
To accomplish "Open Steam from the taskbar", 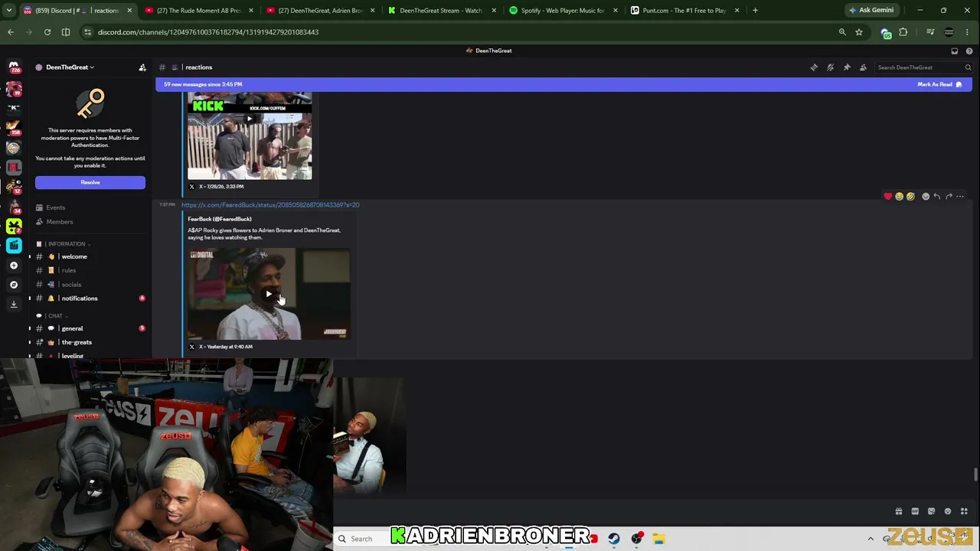I will point(614,539).
